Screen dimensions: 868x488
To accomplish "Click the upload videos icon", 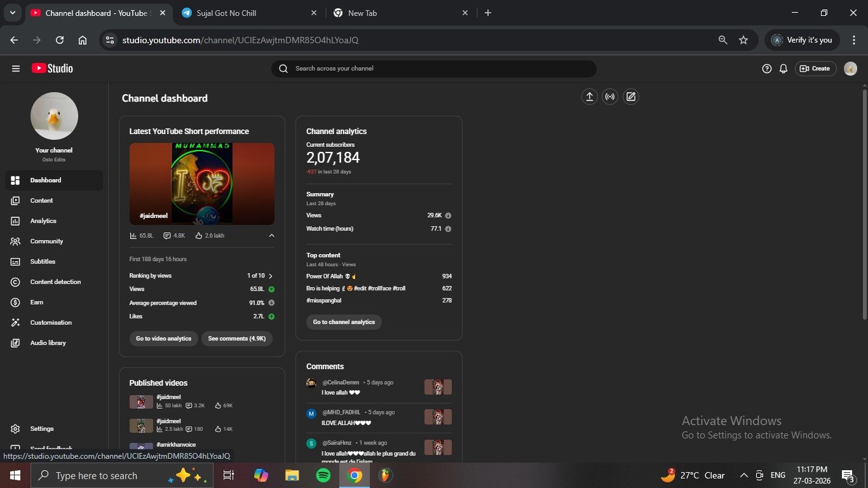I will pyautogui.click(x=589, y=97).
